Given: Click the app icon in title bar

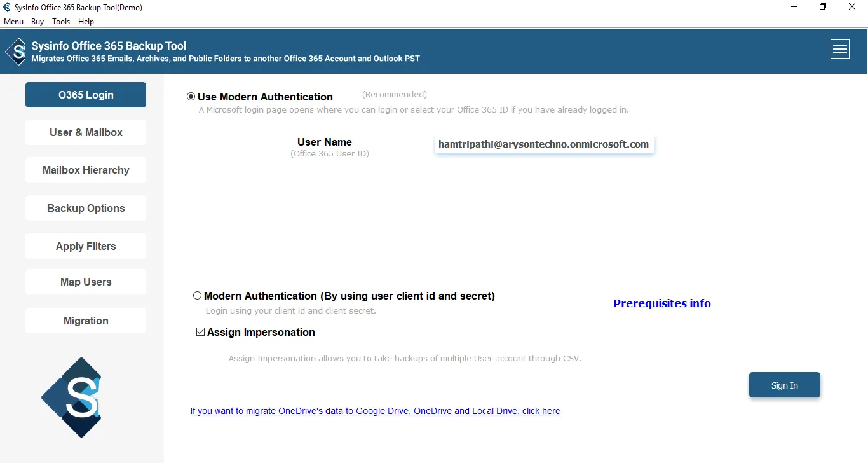Looking at the screenshot, I should click(7, 8).
